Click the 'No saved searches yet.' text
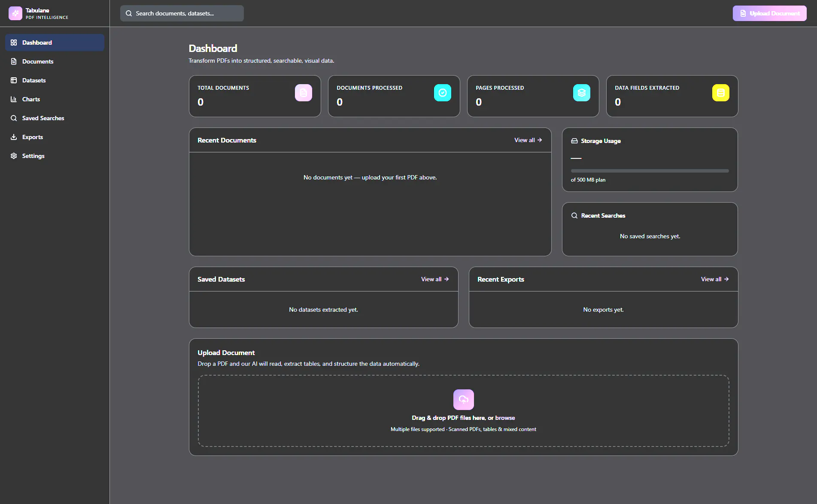Screen dimensions: 817x504 [650, 236]
